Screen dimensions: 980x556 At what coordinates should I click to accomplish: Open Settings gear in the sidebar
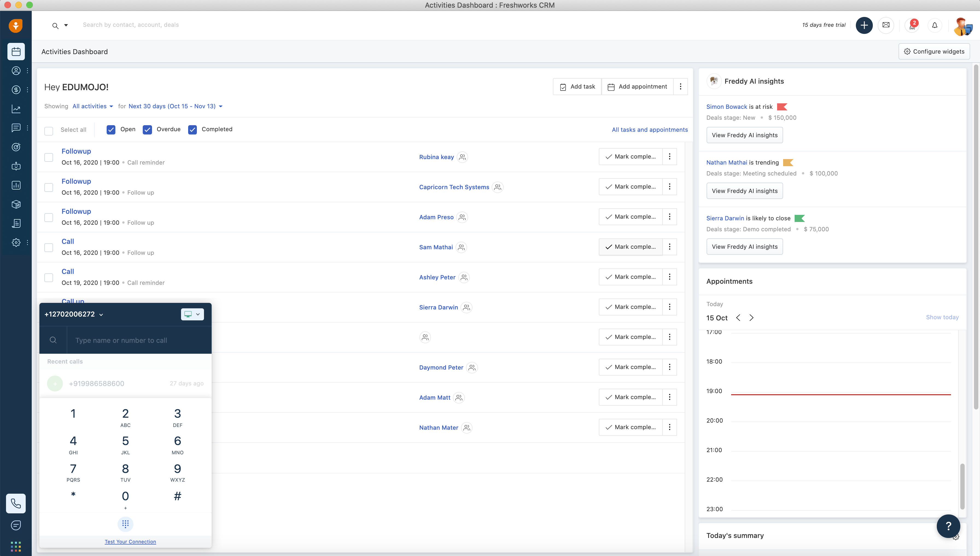pos(16,242)
